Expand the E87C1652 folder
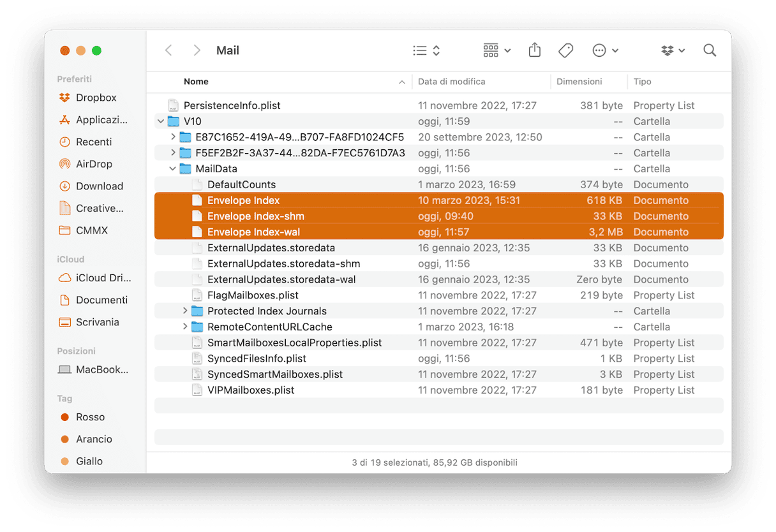The width and height of the screenshot is (776, 532). click(173, 137)
